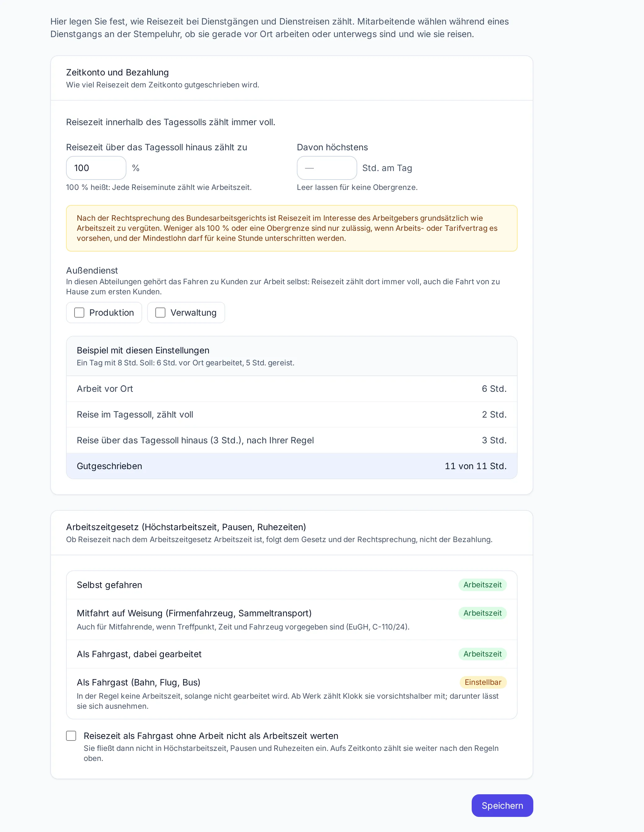Click the Zeitkonto und Bezahlung section heading
Screen dimensions: 644x832
[117, 72]
